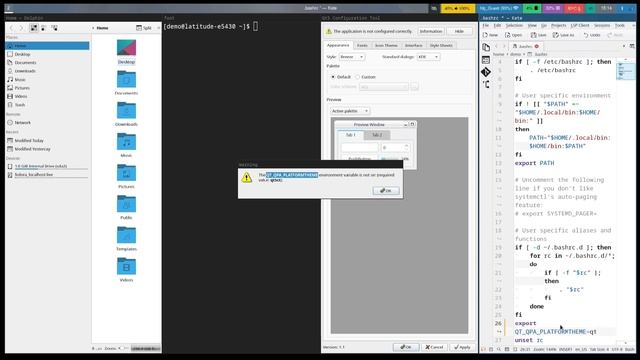This screenshot has width=640, height=360.
Task: Split the Dolphin view
Action: tap(144, 28)
